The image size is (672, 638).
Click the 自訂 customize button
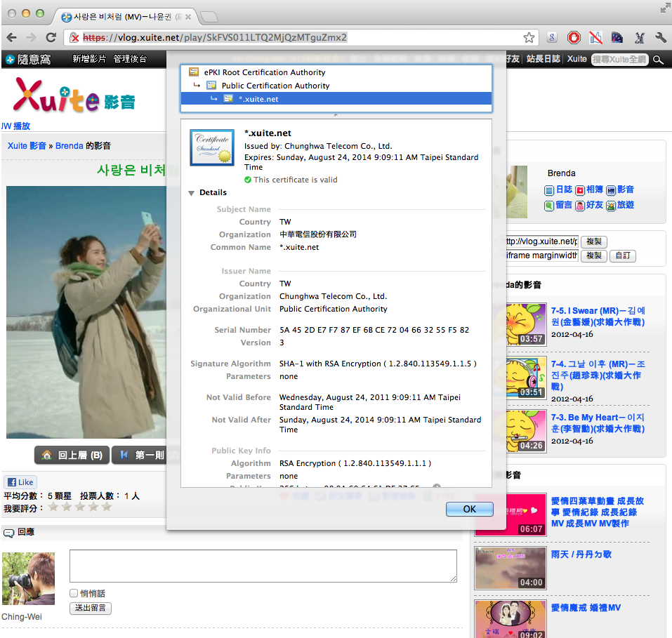point(623,255)
